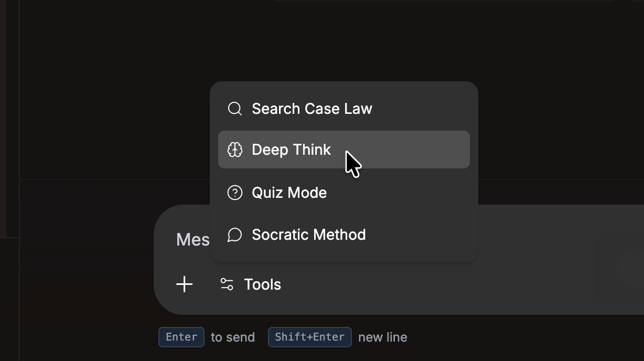Click the brain icon for Deep Think
The image size is (644, 361).
(234, 150)
